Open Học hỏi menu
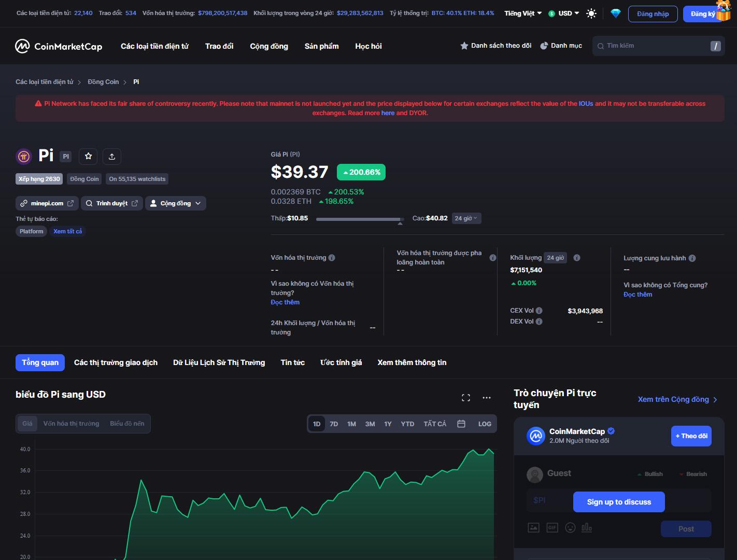 click(368, 46)
